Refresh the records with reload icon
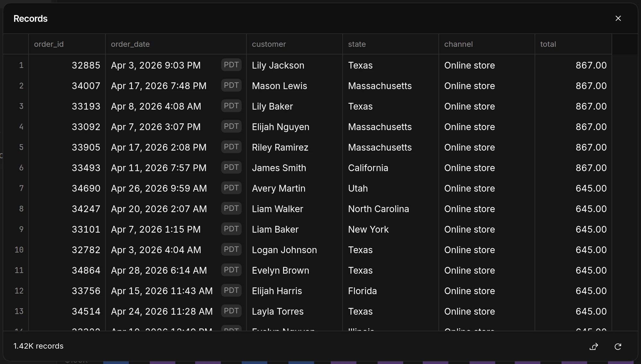This screenshot has width=641, height=364. tap(618, 346)
